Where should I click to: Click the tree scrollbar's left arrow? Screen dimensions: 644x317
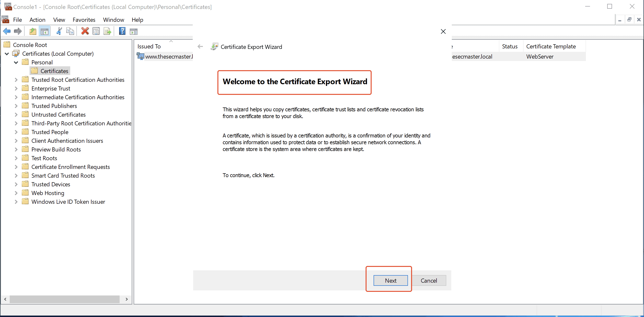pos(5,299)
